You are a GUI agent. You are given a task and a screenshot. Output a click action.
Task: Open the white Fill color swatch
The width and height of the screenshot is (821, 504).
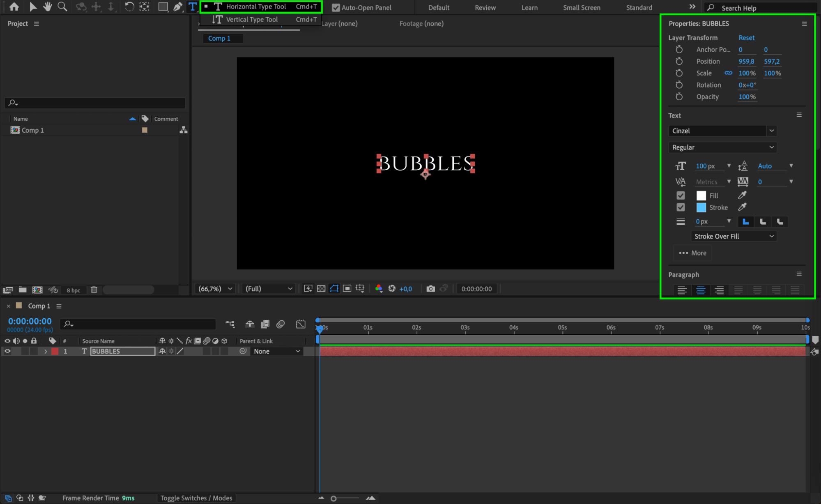point(701,196)
